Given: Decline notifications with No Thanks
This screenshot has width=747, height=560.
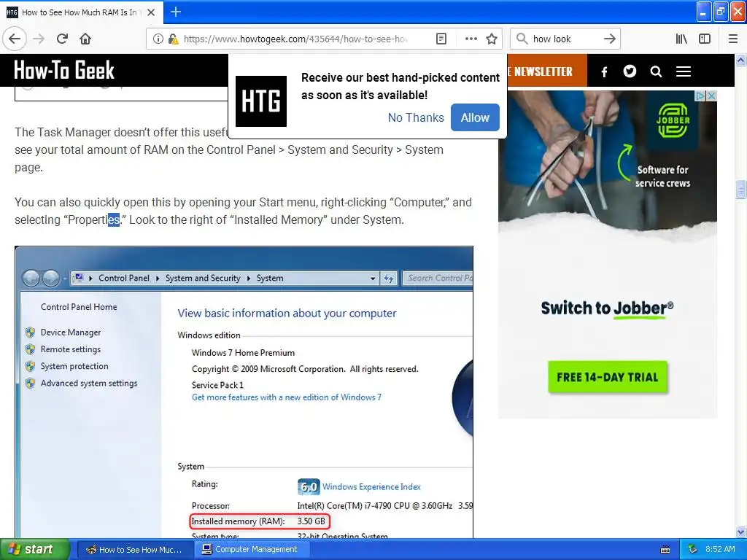Looking at the screenshot, I should click(x=415, y=117).
